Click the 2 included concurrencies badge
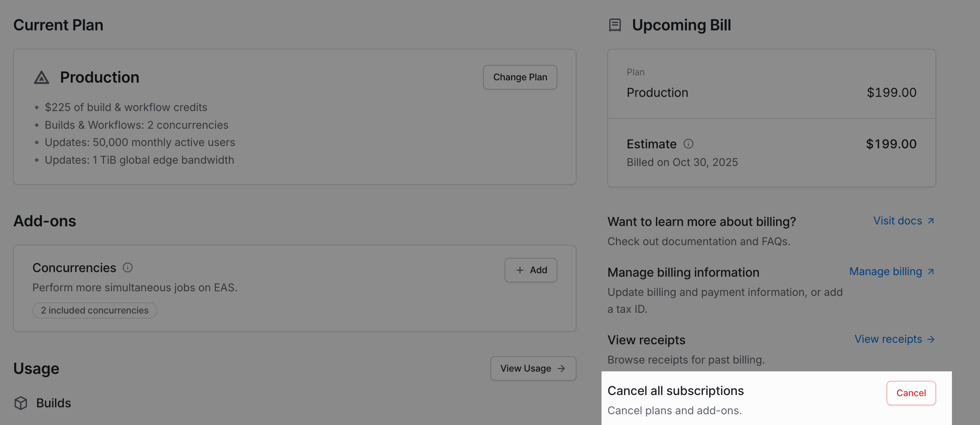Screen dimensions: 980x425 [x=95, y=310]
